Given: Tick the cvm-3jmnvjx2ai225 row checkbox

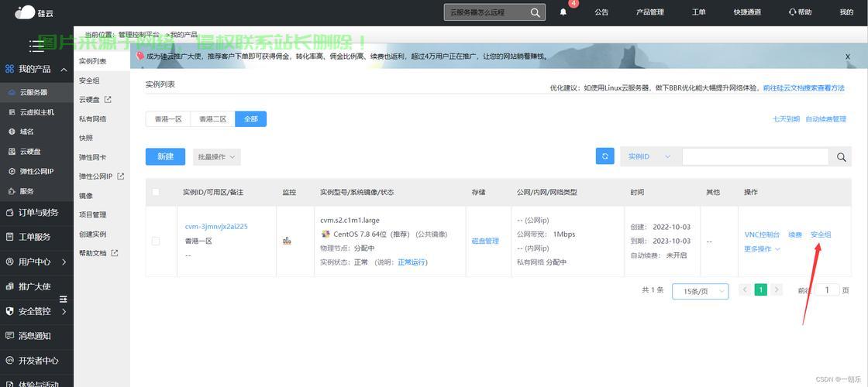Looking at the screenshot, I should point(156,241).
